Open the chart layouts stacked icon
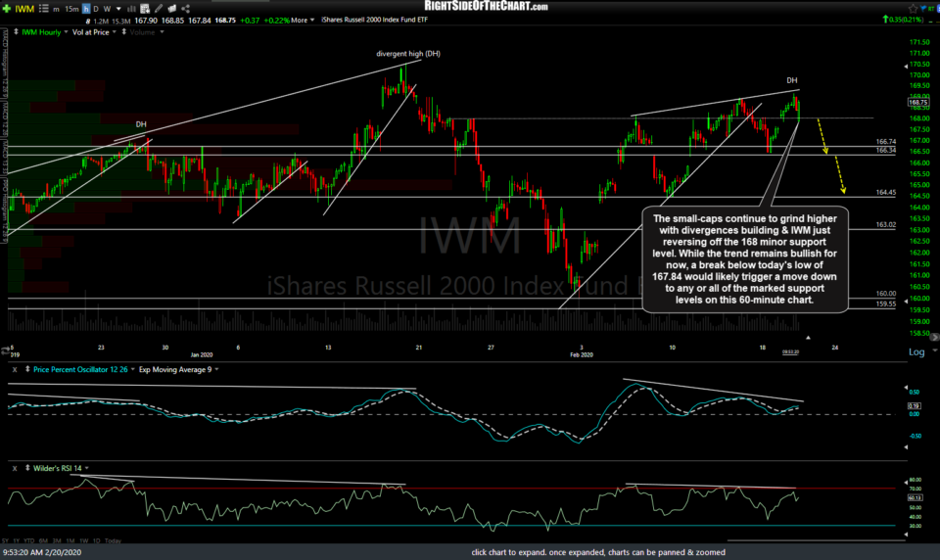Image resolution: width=940 pixels, height=560 pixels. pyautogui.click(x=172, y=9)
